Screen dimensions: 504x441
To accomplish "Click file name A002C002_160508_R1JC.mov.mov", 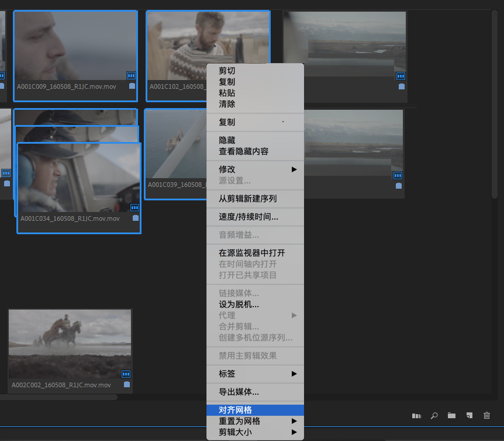I will coord(61,385).
